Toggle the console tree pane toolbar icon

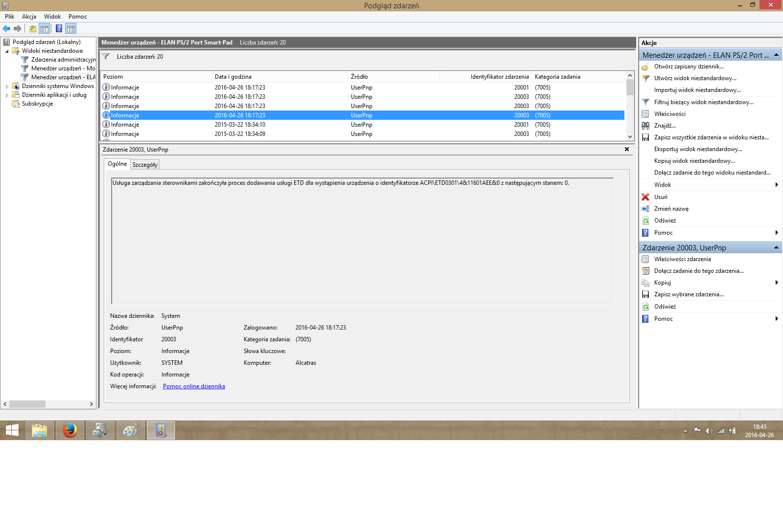click(x=45, y=28)
